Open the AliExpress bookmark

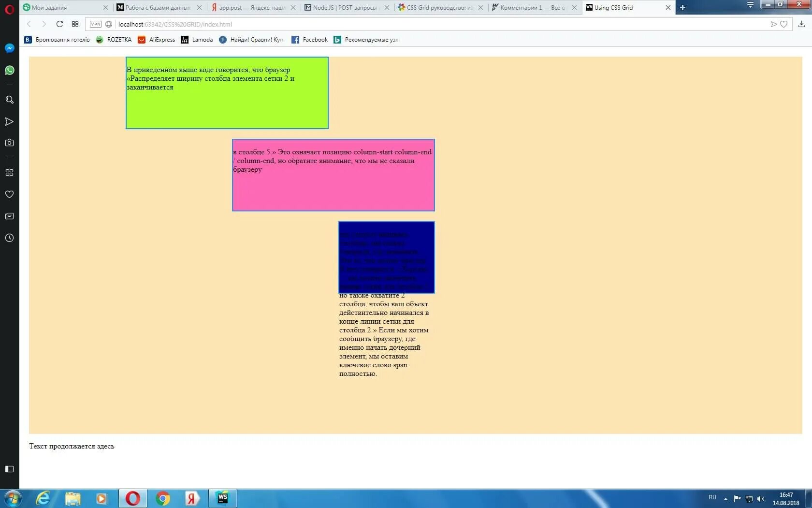pos(156,40)
